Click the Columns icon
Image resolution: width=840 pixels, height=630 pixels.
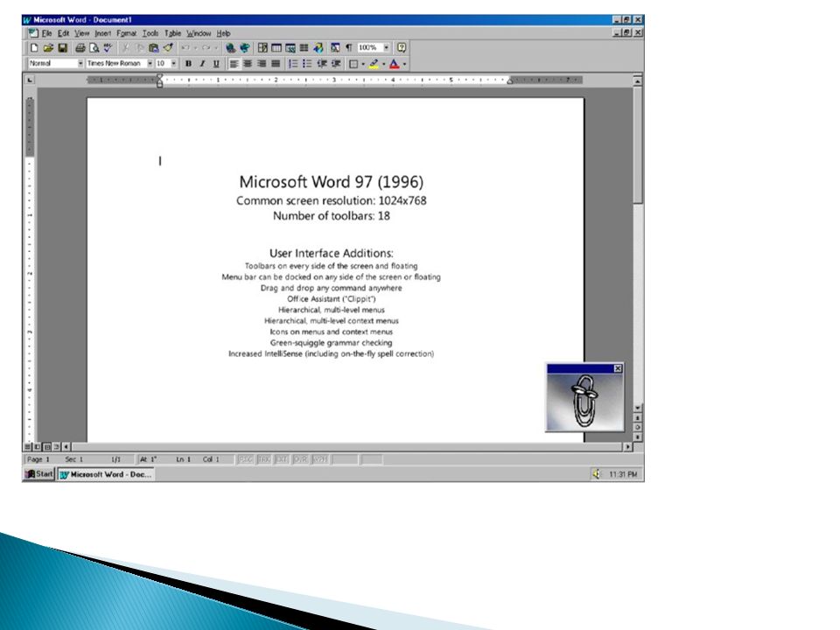click(304, 47)
